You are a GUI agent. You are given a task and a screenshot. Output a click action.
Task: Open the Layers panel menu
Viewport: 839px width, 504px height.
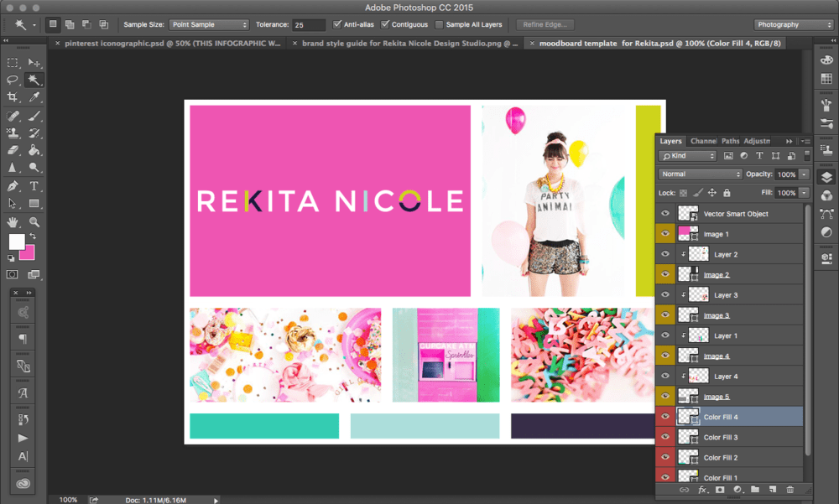coord(805,141)
